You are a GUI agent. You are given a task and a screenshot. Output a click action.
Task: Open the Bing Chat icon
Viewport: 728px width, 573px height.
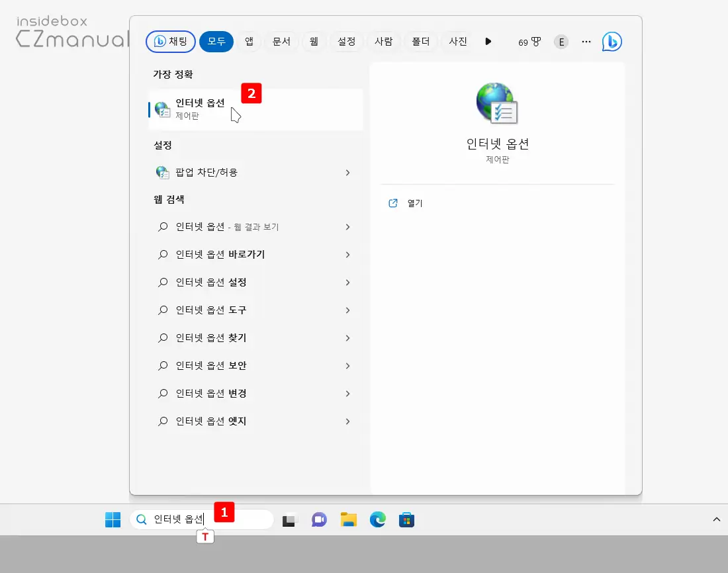[611, 41]
